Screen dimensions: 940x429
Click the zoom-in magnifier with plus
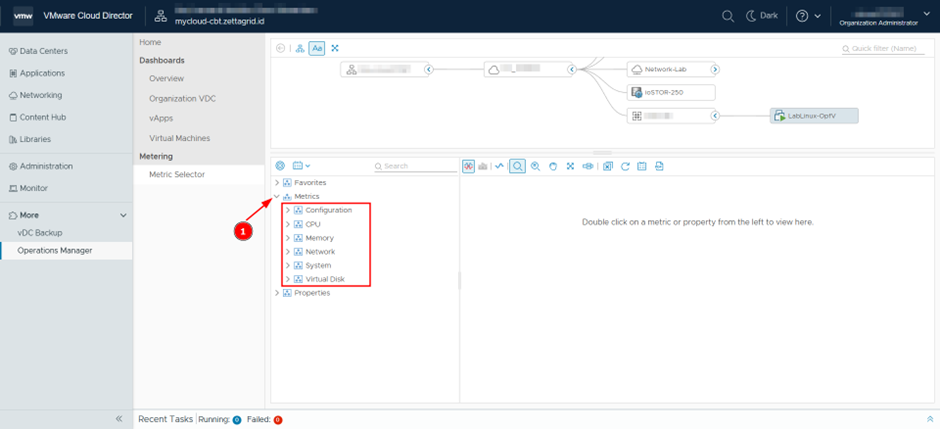point(535,166)
